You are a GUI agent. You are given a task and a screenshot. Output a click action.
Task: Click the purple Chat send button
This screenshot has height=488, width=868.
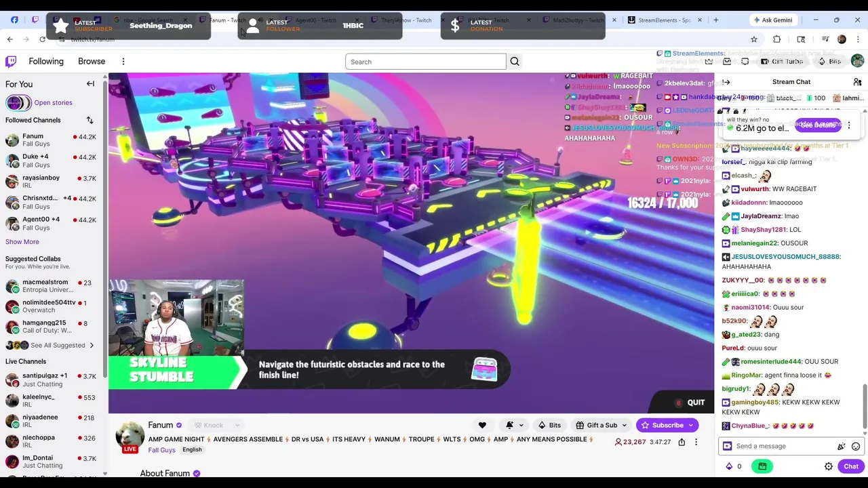point(851,466)
